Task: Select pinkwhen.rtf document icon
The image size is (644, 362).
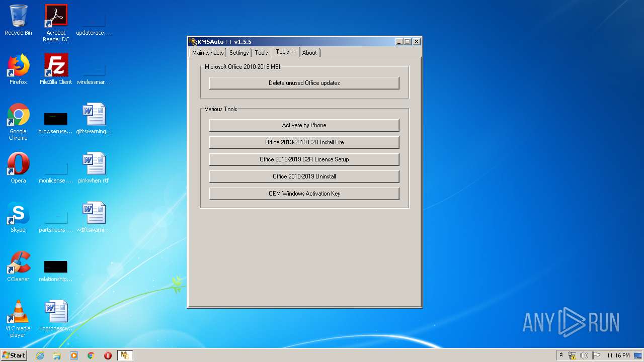Action: pos(94,168)
